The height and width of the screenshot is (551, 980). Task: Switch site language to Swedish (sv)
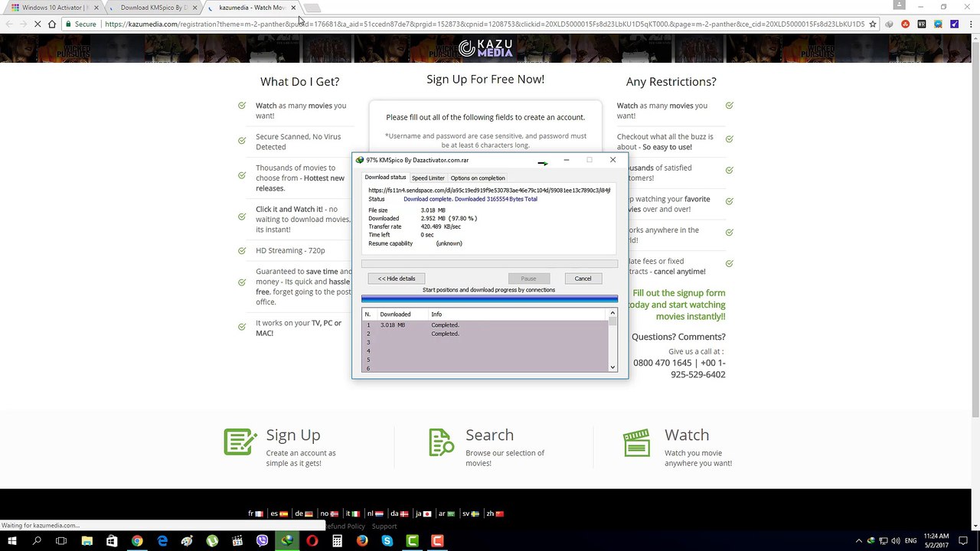(x=471, y=514)
